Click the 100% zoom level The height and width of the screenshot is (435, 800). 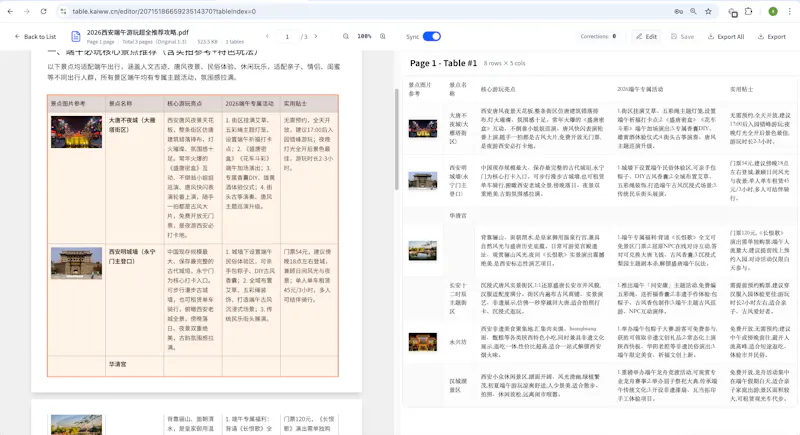tap(364, 36)
